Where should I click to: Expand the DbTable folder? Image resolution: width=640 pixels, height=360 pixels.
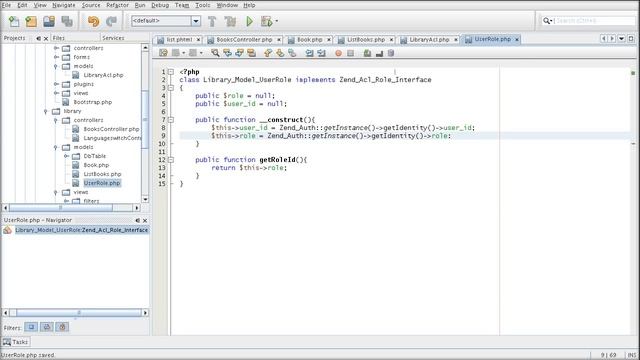pyautogui.click(x=66, y=156)
